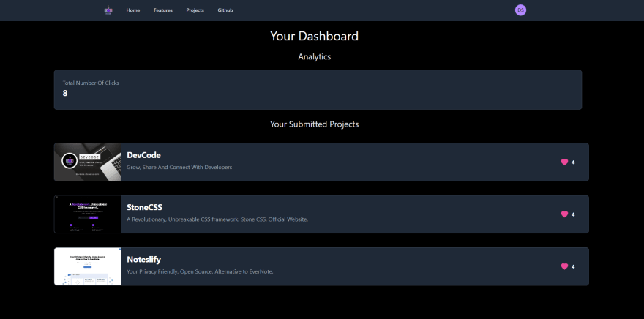This screenshot has width=644, height=319.
Task: Click the like count 4 on Noteslify
Action: [x=573, y=266]
